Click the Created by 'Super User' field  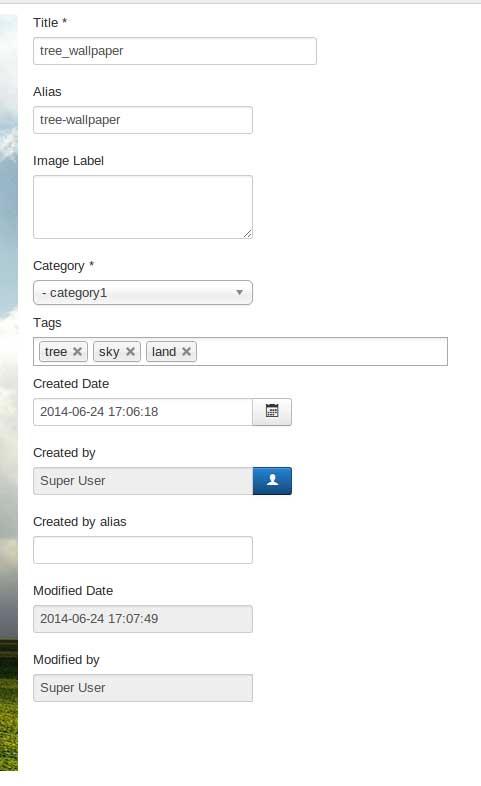coord(143,481)
